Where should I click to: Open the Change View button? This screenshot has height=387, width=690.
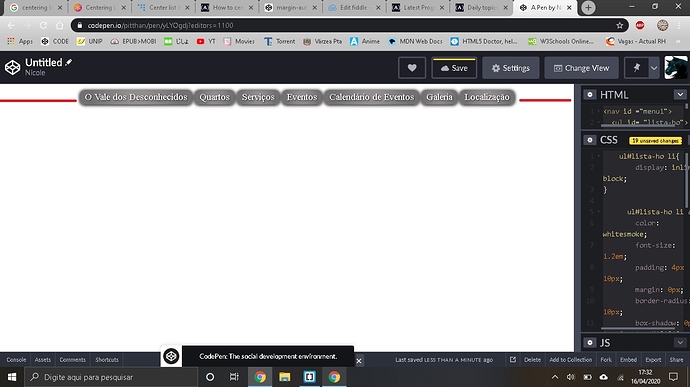pos(581,68)
